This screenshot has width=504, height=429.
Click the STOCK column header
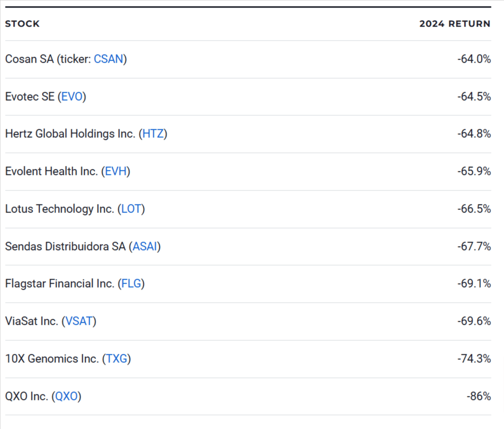pyautogui.click(x=23, y=24)
